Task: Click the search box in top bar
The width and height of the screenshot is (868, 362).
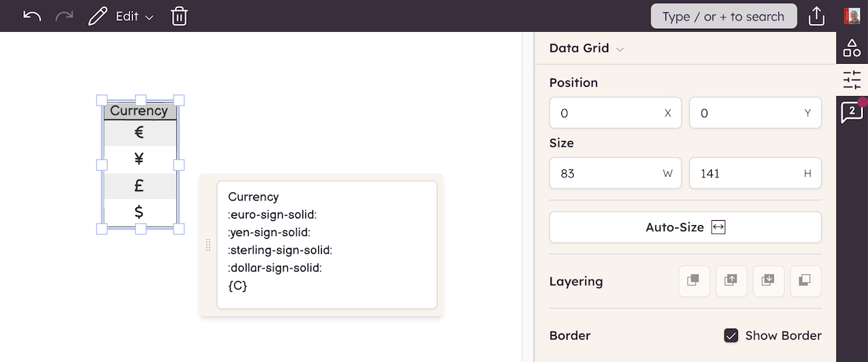Action: coord(723,16)
